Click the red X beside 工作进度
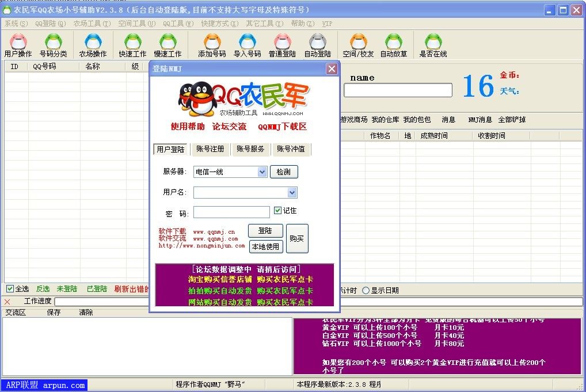This screenshot has width=586, height=392. tap(7, 302)
